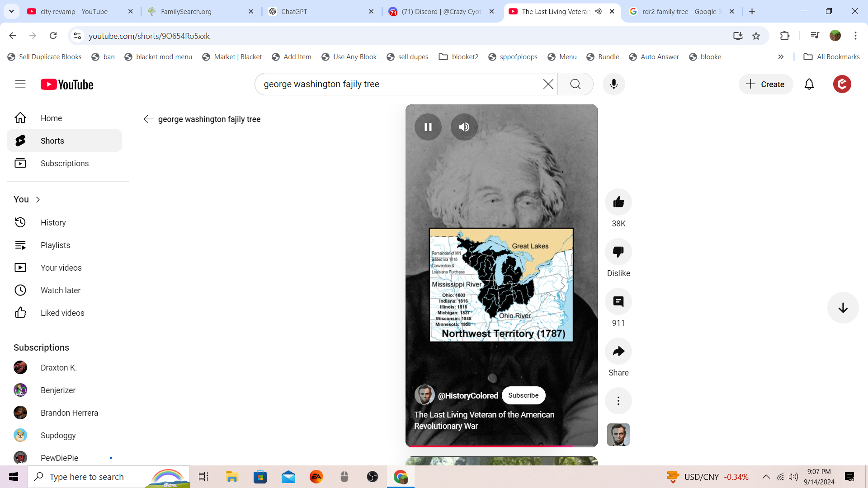Clear the search box text
The image size is (868, 488).
pos(548,84)
